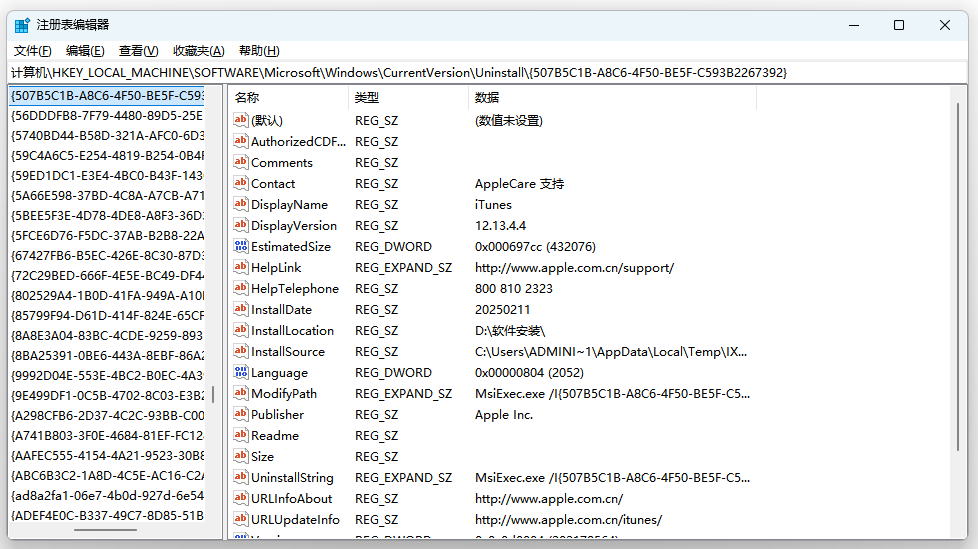Image resolution: width=978 pixels, height=549 pixels.
Task: Select tree key {85799F94-D61D-414F-824E-65CF
Action: tap(107, 315)
